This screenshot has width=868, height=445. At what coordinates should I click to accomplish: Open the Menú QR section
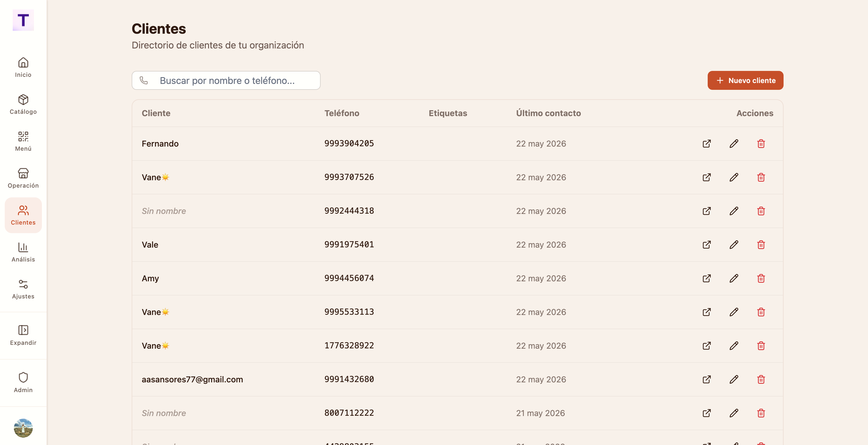pos(23,141)
